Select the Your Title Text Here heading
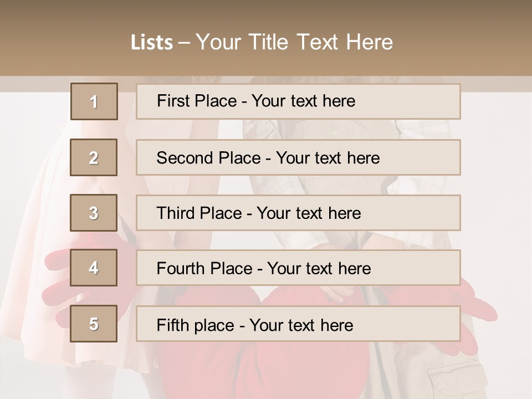 [294, 42]
